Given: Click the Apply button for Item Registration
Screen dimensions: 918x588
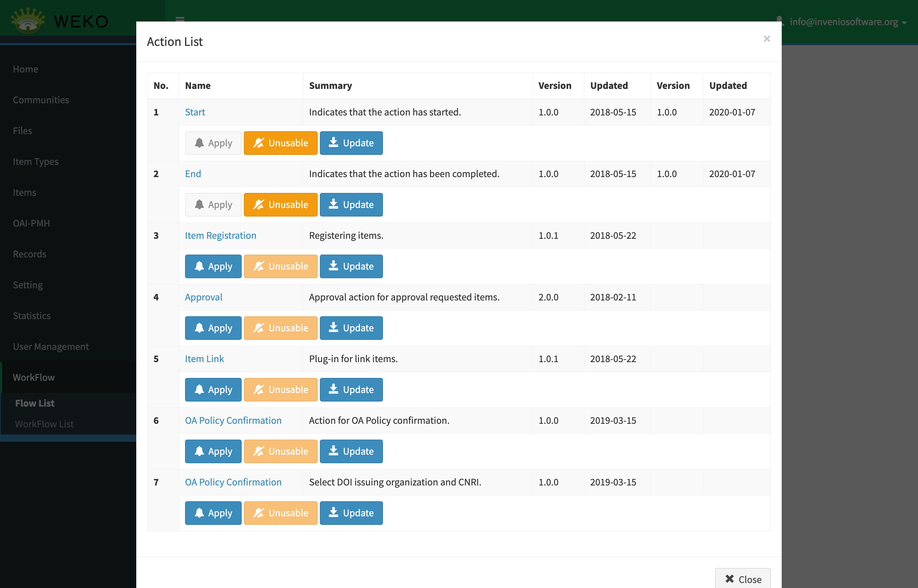Looking at the screenshot, I should (213, 266).
